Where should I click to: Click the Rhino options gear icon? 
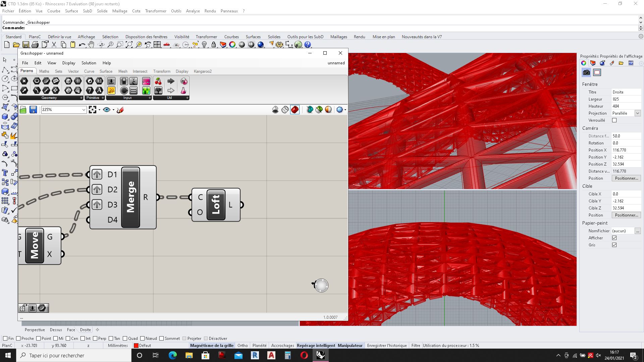click(279, 45)
